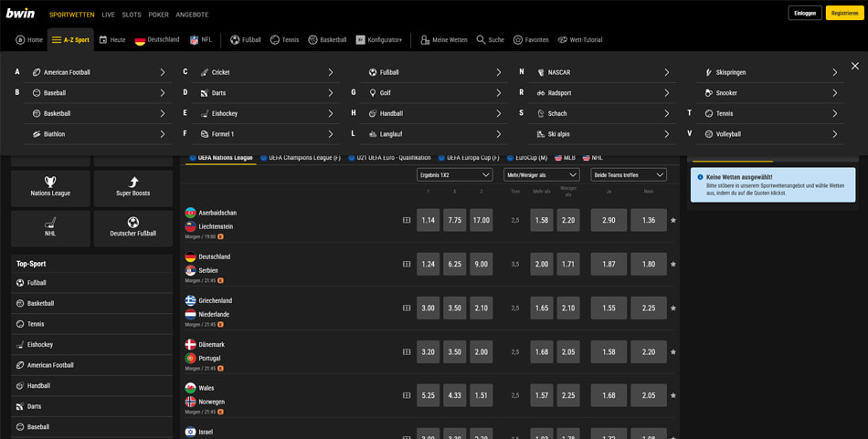Select odds 1.24 for Deutschland win

pos(428,265)
